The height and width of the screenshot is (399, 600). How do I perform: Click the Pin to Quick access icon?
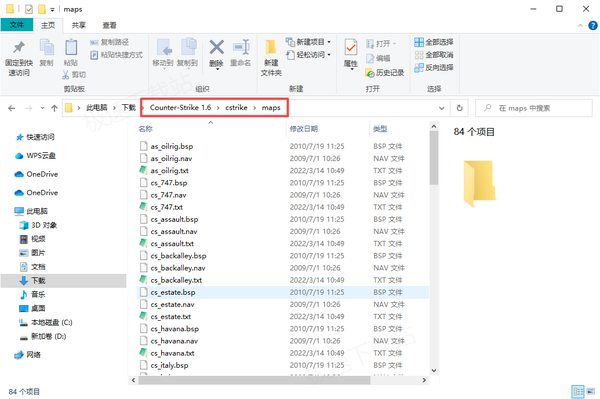[19, 57]
